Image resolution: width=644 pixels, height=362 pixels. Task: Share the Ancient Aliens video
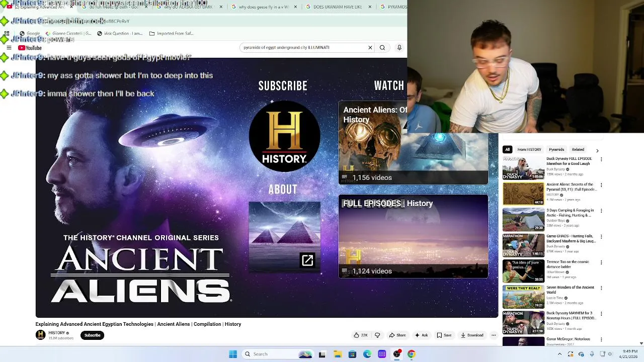[397, 335]
